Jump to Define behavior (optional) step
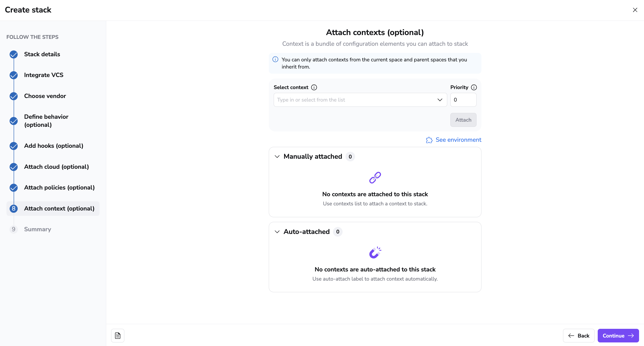Screen dimensions: 644x346 pos(46,121)
